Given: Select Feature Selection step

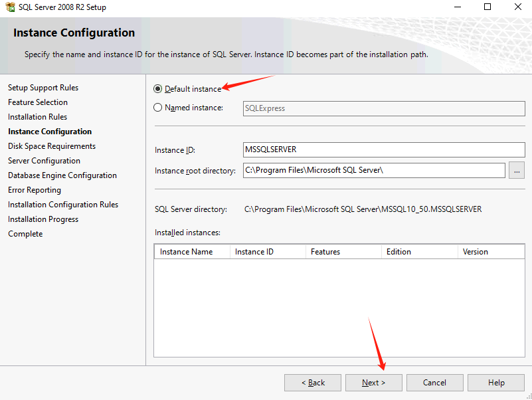Looking at the screenshot, I should click(38, 102).
